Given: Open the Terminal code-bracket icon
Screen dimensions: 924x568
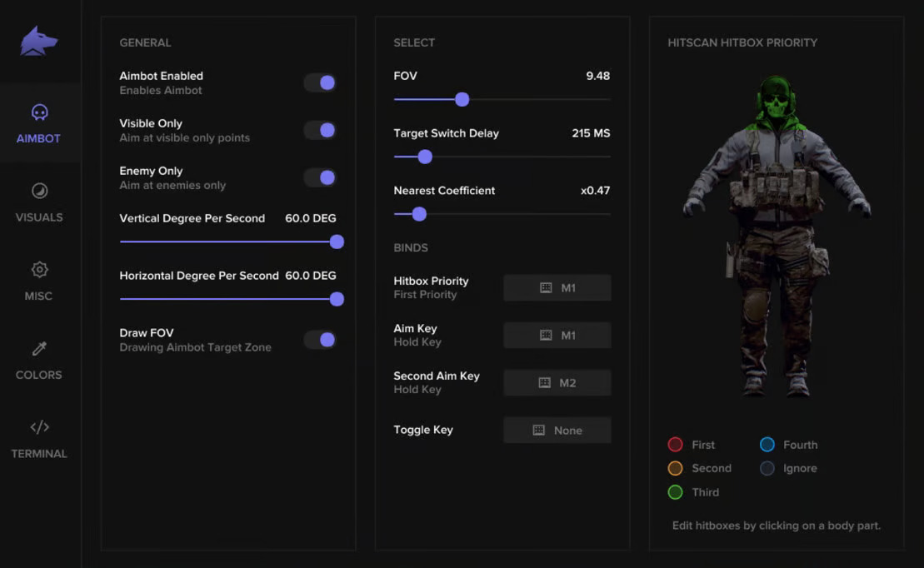Looking at the screenshot, I should click(x=39, y=427).
